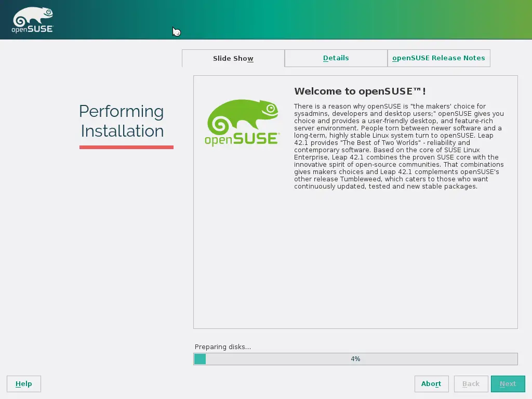The width and height of the screenshot is (532, 399).
Task: Switch to the Slide Show tab
Action: [233, 58]
